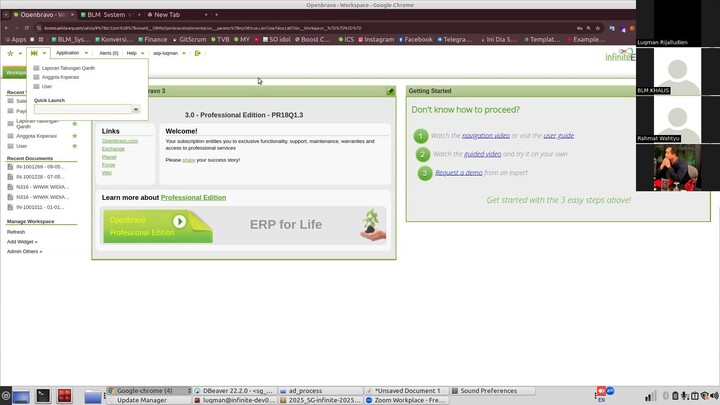Open the Planet link
The height and width of the screenshot is (405, 720).
(109, 157)
